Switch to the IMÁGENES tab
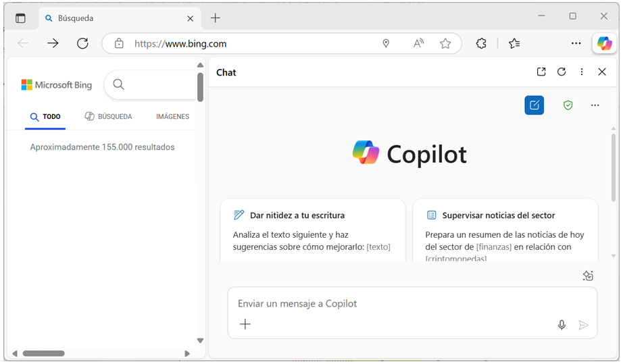This screenshot has height=364, width=621. [173, 116]
